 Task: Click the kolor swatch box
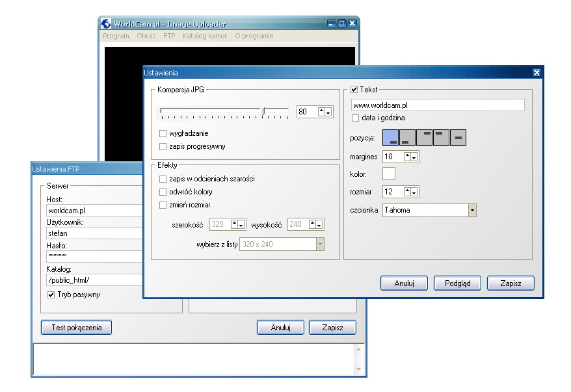(x=389, y=174)
